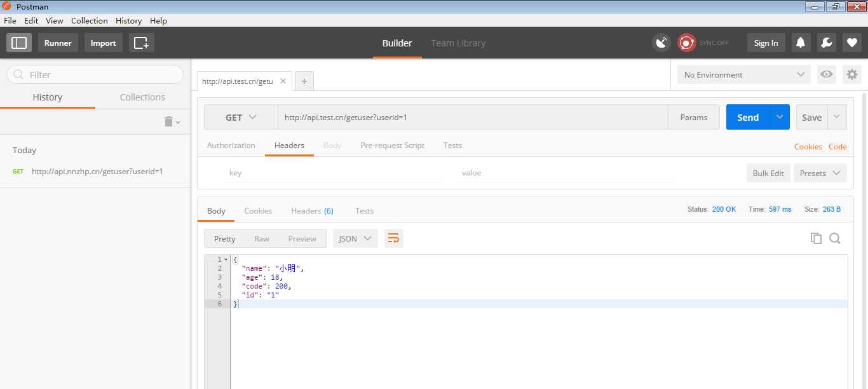Select the History sidebar tab
This screenshot has width=868, height=389.
[x=48, y=97]
